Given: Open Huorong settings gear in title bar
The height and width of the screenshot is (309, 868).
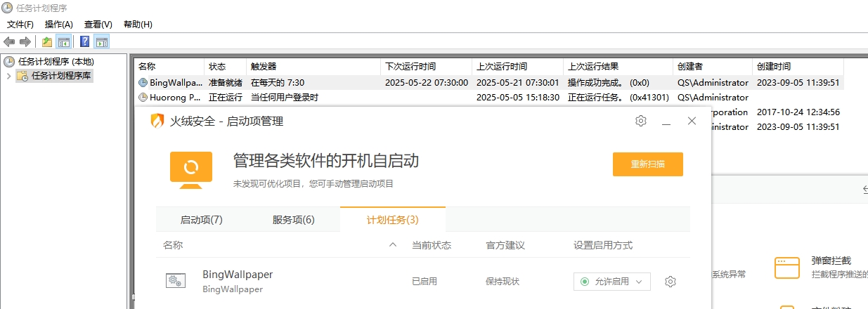Looking at the screenshot, I should click(640, 121).
